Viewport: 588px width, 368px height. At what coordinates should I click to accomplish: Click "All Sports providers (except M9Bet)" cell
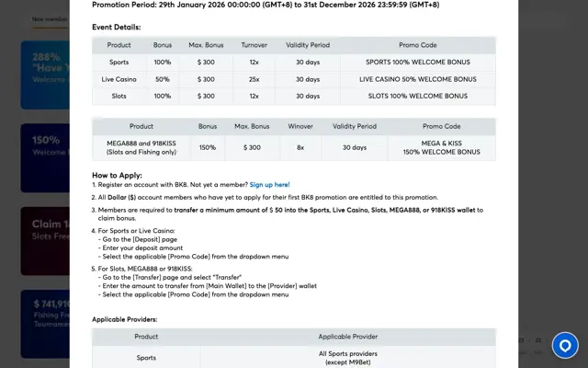coord(348,358)
